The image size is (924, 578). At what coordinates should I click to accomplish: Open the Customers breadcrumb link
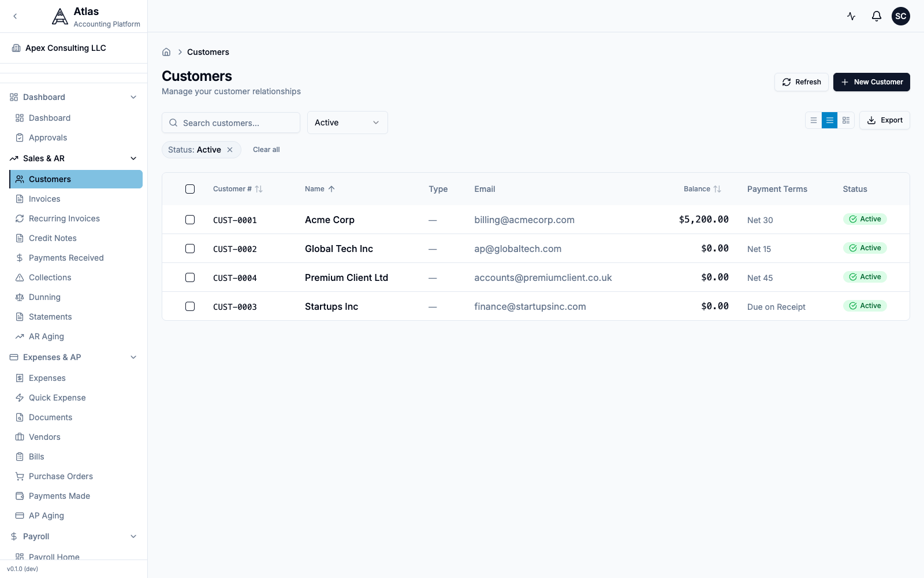(x=208, y=52)
